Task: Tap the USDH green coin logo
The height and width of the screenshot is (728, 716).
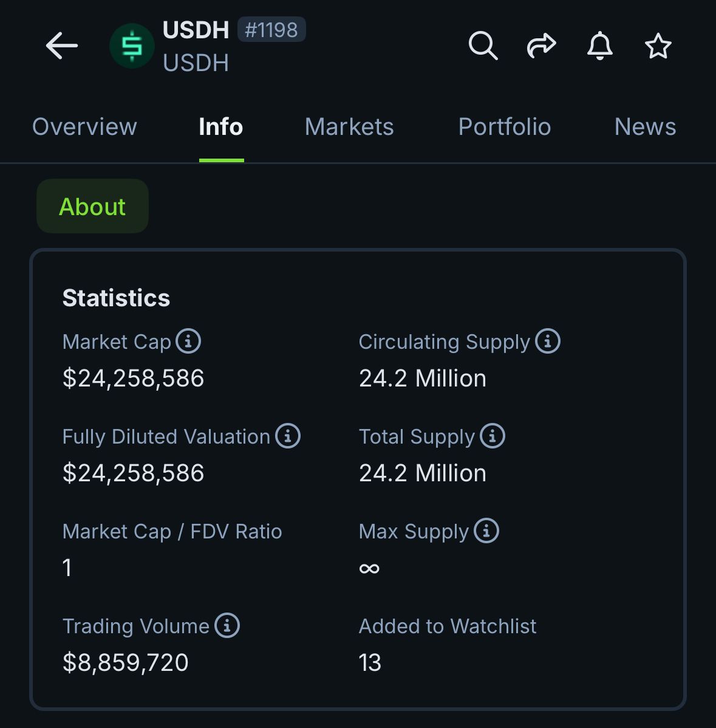Action: pos(132,46)
